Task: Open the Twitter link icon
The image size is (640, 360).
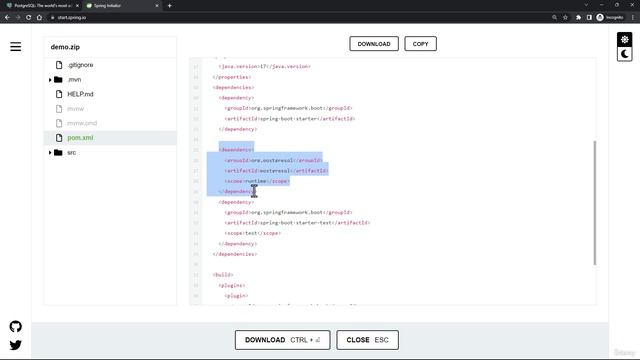Action: (16, 345)
